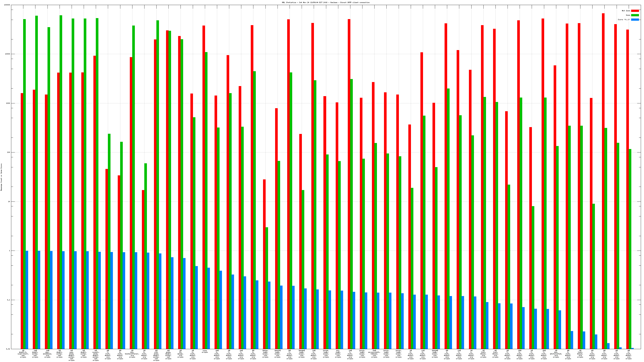Viewport: 644px width, 362px height.
Task: Click the green bar above zen.spamhaus.org
Action: [49, 187]
